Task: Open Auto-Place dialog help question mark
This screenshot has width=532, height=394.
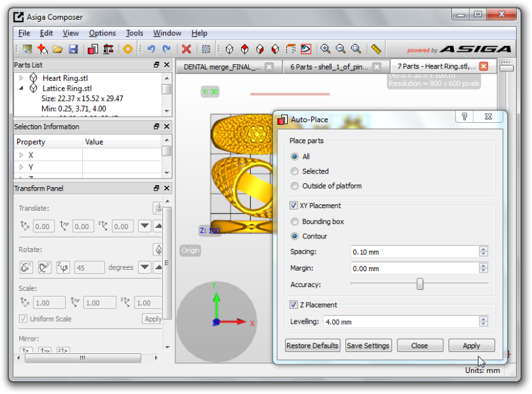Action: (464, 117)
